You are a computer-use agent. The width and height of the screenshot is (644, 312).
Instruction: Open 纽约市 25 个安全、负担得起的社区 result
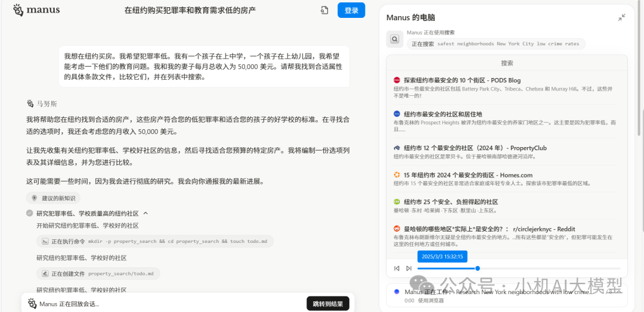pos(451,202)
